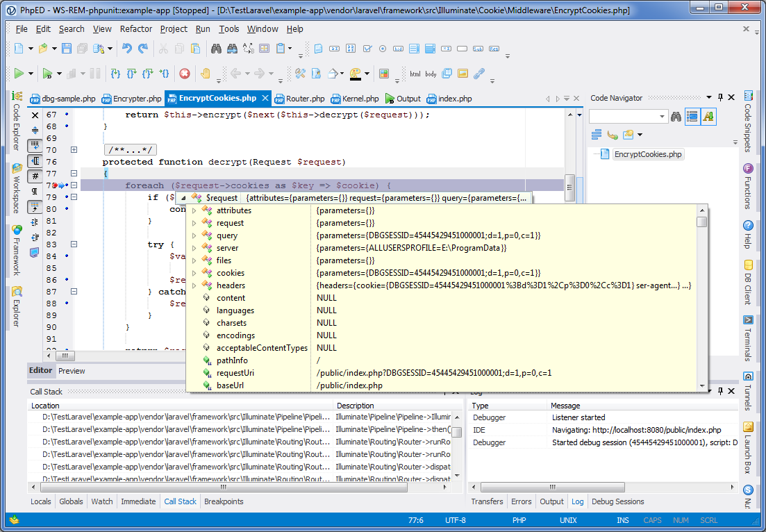Open the Code Navigator search combo box

coord(663,117)
